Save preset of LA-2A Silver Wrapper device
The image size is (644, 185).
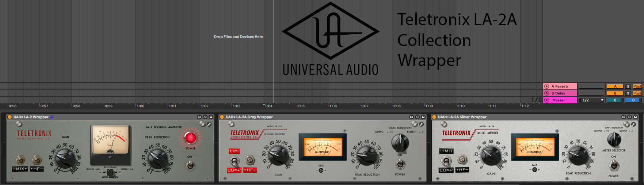coord(635,117)
